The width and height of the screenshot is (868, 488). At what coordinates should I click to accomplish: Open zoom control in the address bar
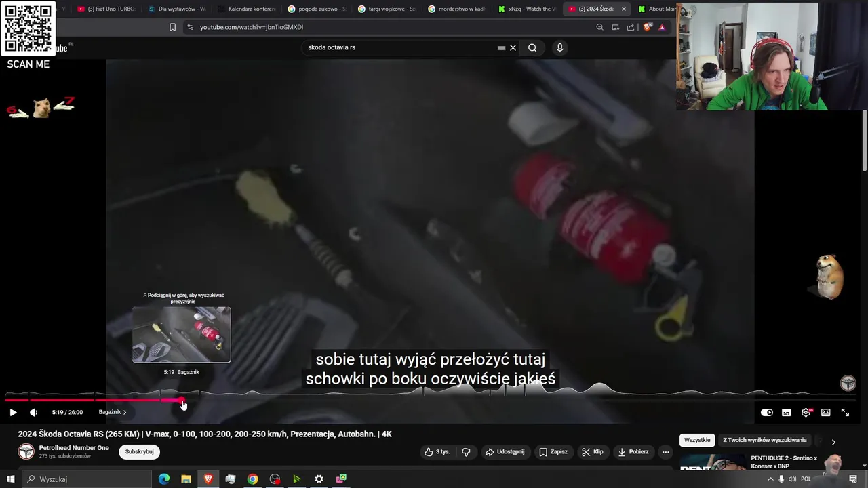pyautogui.click(x=599, y=27)
